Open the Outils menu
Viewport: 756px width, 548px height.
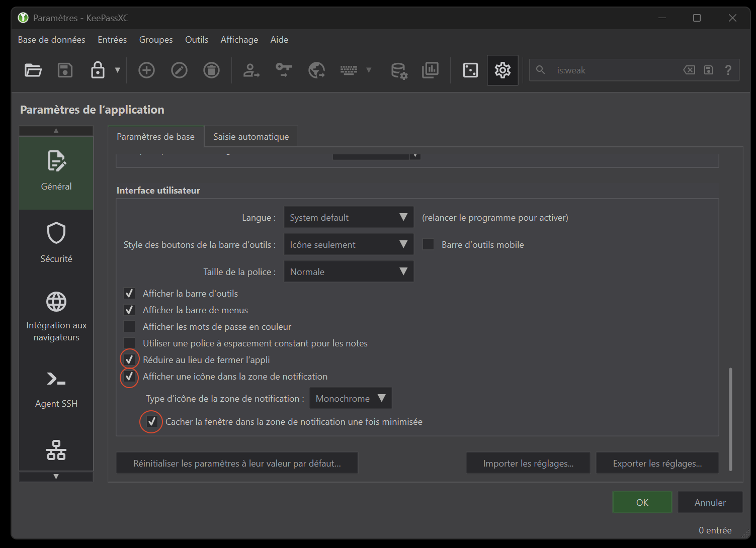tap(197, 40)
